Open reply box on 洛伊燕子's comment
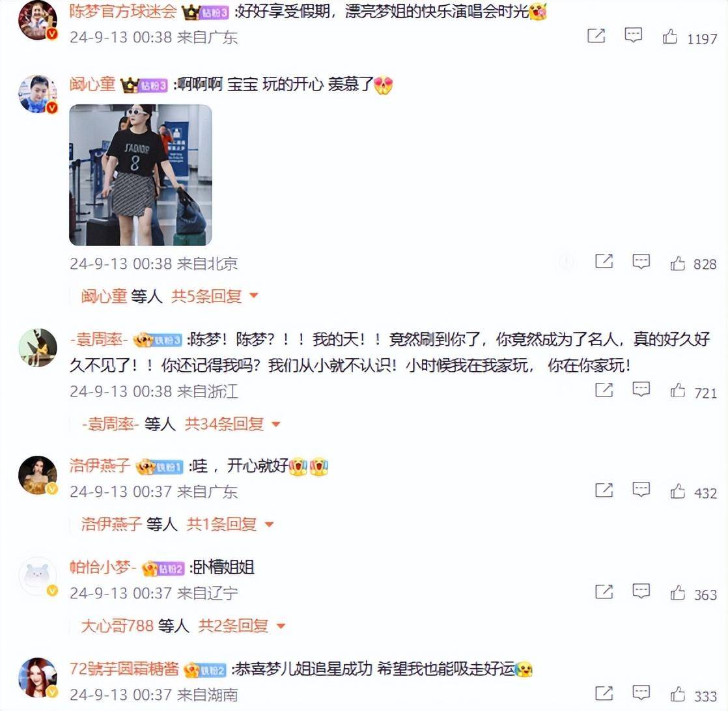The image size is (728, 711). (x=641, y=490)
